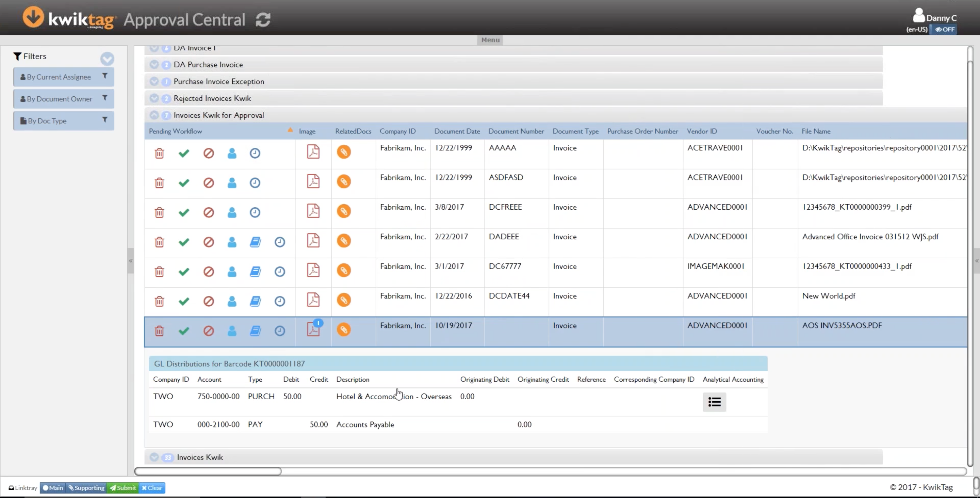Viewport: 980px width, 498px height.
Task: Sort by File Name column header
Action: (816, 131)
